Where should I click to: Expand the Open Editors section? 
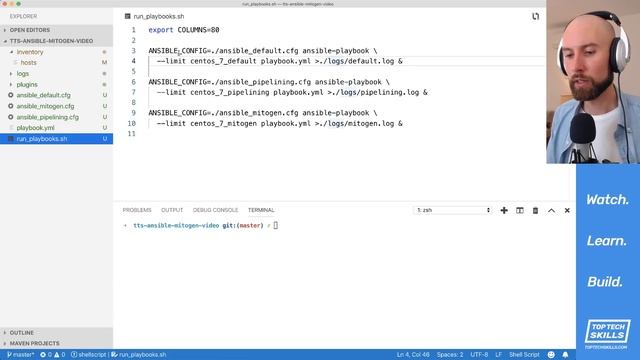pyautogui.click(x=56, y=30)
